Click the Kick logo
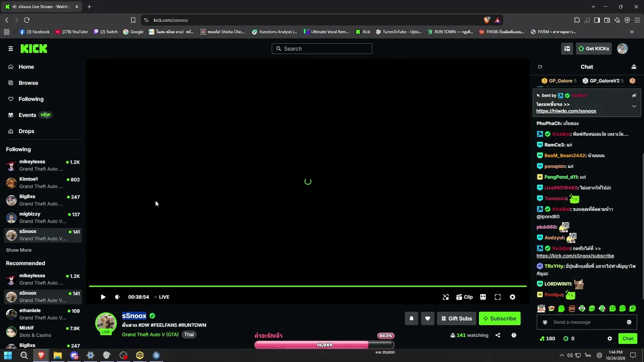Image resolution: width=644 pixels, height=362 pixels. coord(34,49)
